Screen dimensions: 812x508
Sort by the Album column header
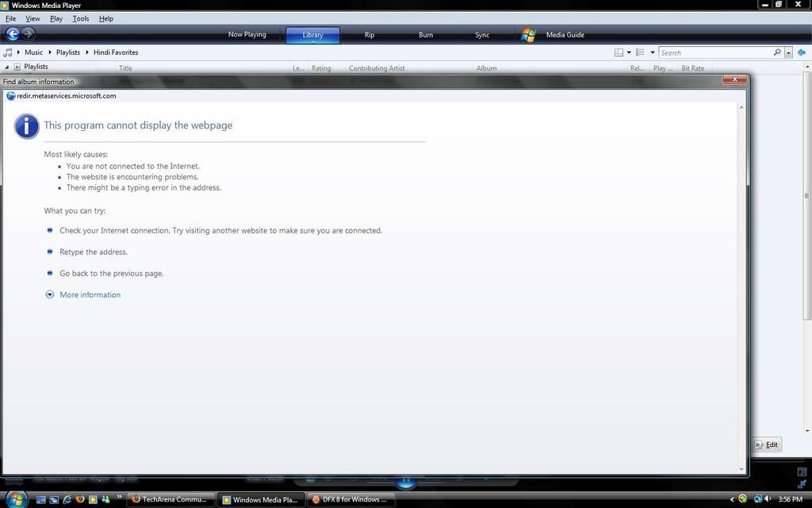[486, 68]
